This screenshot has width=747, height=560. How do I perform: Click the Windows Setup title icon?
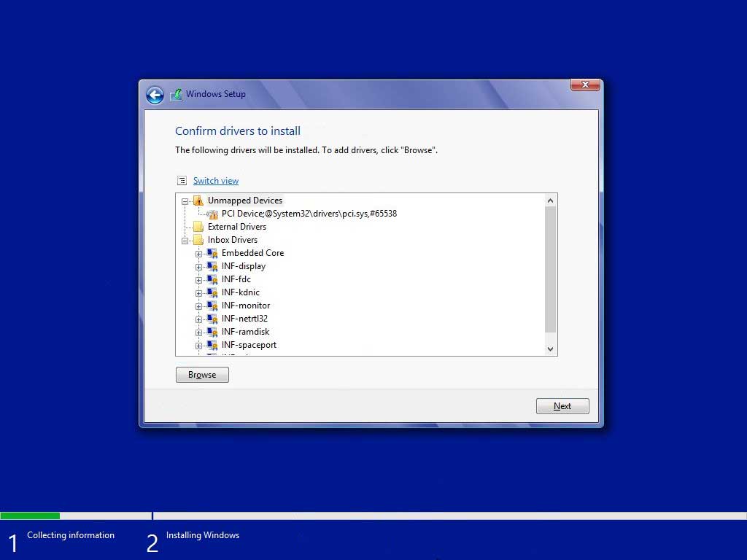click(176, 94)
